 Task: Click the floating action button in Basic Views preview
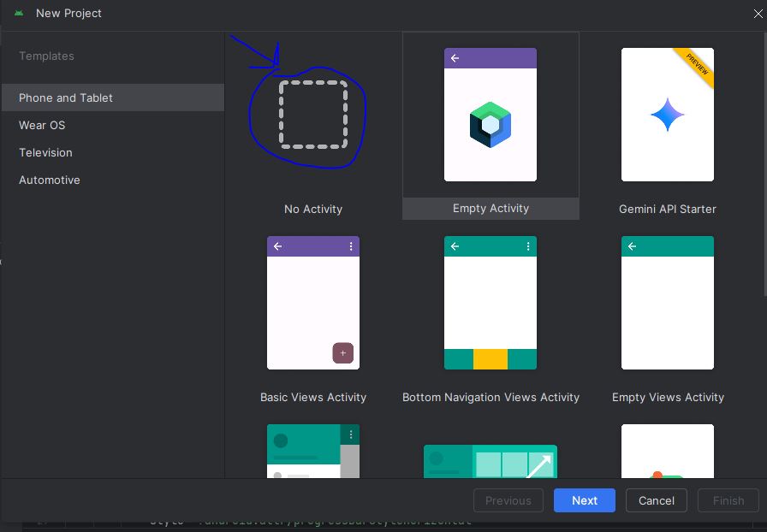click(342, 352)
